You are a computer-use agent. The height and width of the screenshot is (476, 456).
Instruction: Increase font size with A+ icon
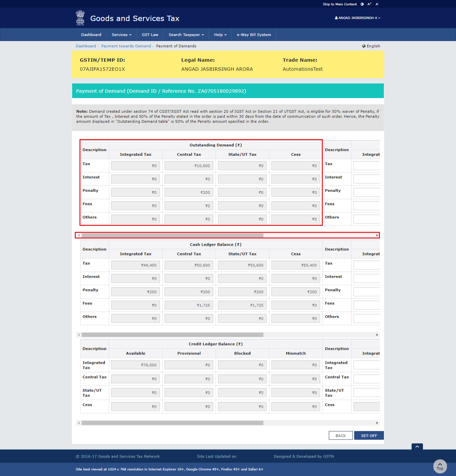click(369, 4)
